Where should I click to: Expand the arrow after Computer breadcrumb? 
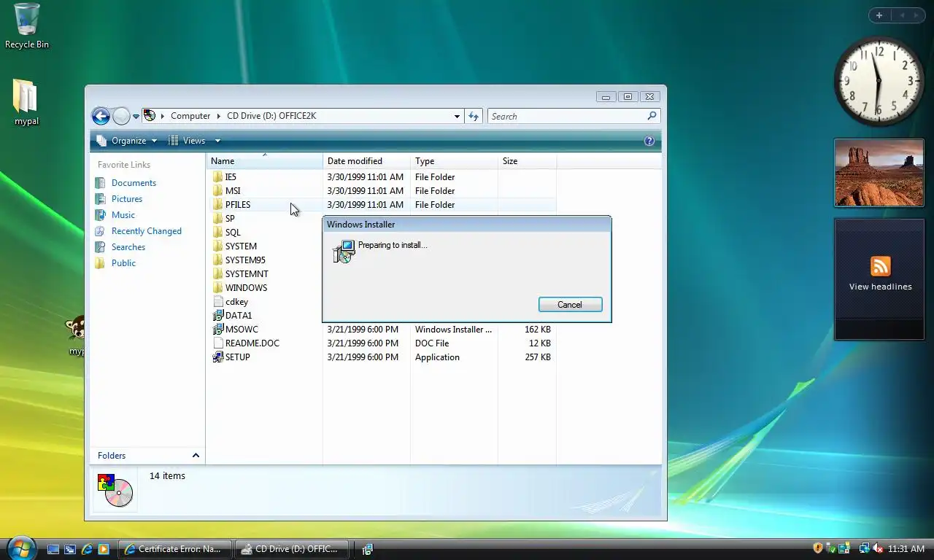(219, 116)
